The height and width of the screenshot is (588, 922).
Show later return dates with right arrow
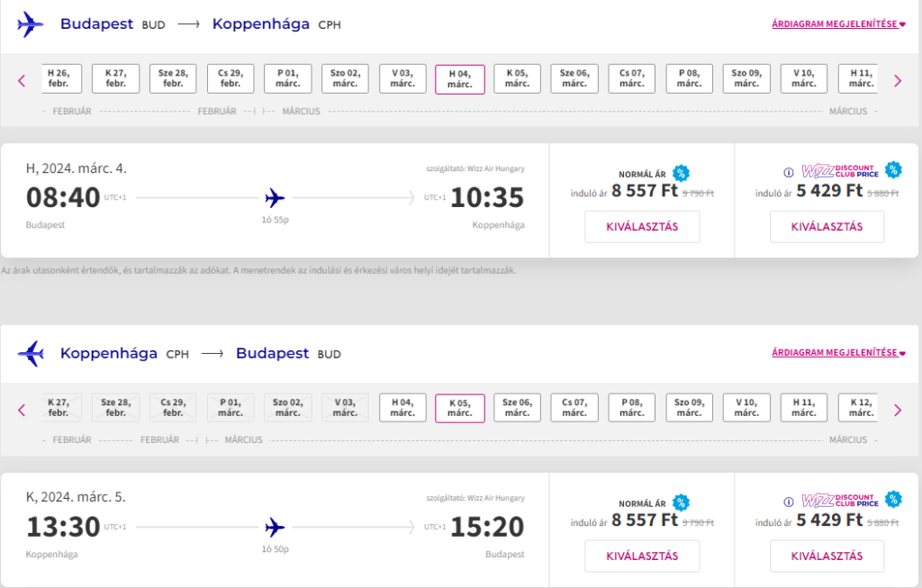pos(898,410)
